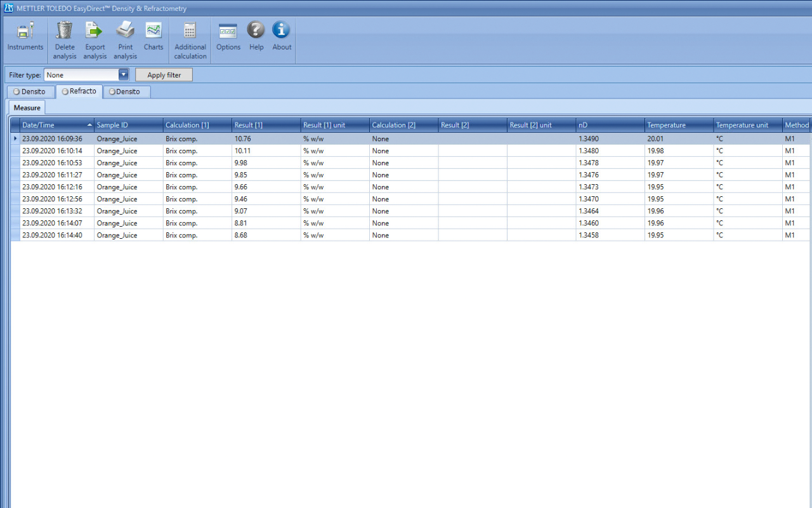Click the Print analysis printer icon
The width and height of the screenshot is (812, 508).
[x=126, y=30]
